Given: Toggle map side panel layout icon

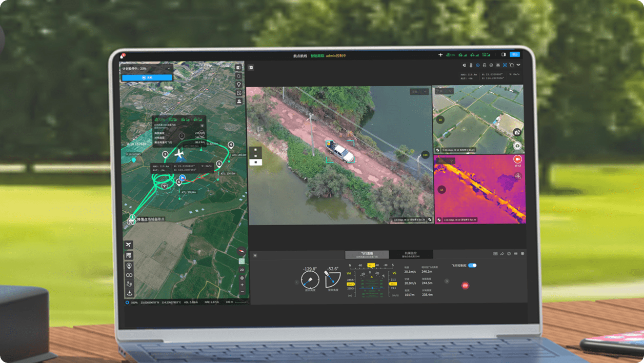Looking at the screenshot, I should pos(238,68).
